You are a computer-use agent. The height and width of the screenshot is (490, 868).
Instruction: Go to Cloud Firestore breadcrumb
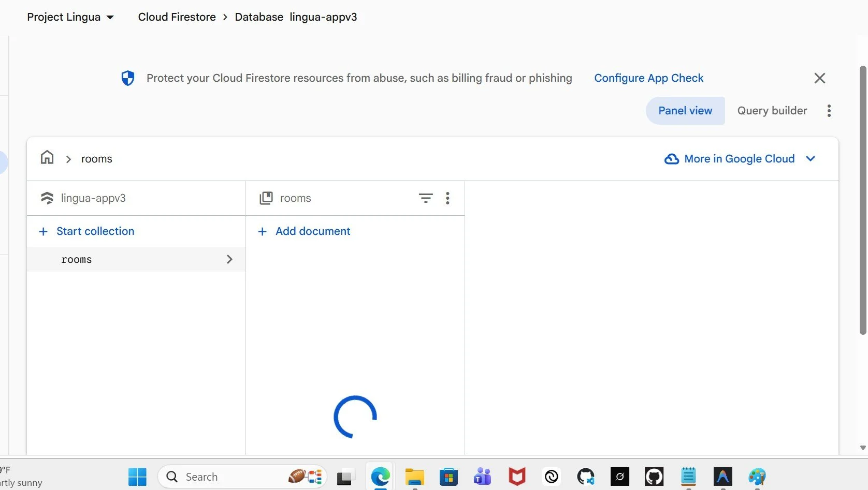(177, 17)
